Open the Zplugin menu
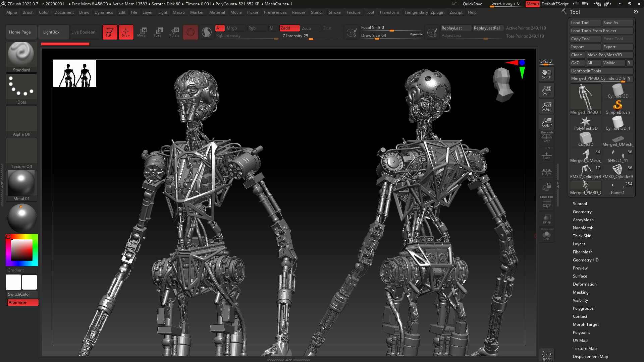Viewport: 644px width, 362px height. point(437,12)
